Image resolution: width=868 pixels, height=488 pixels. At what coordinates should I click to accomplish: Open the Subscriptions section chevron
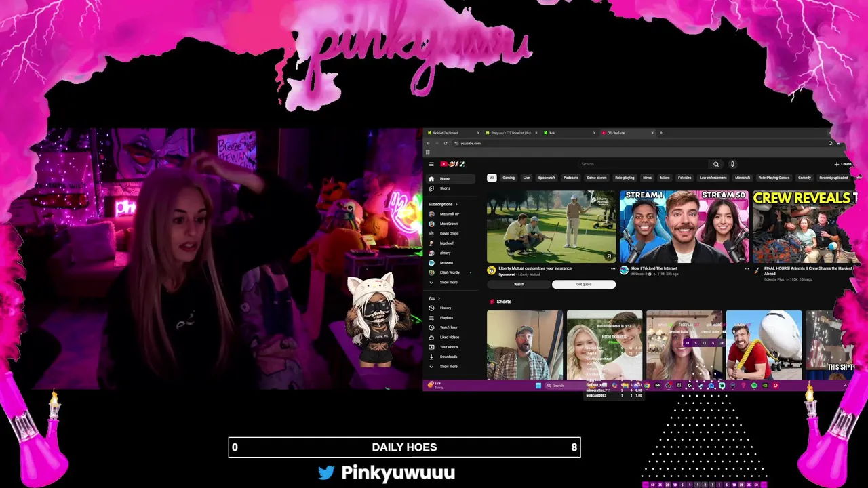click(x=456, y=204)
